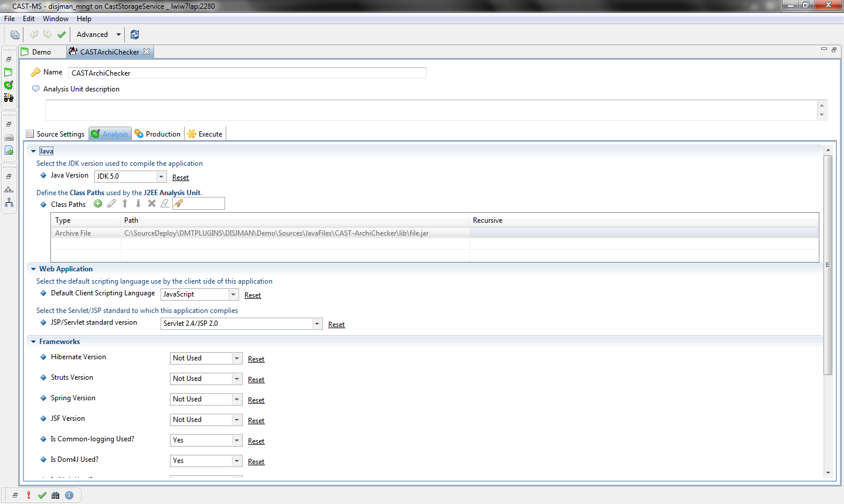Click the green checkmark in the top toolbar
844x504 pixels.
point(62,35)
